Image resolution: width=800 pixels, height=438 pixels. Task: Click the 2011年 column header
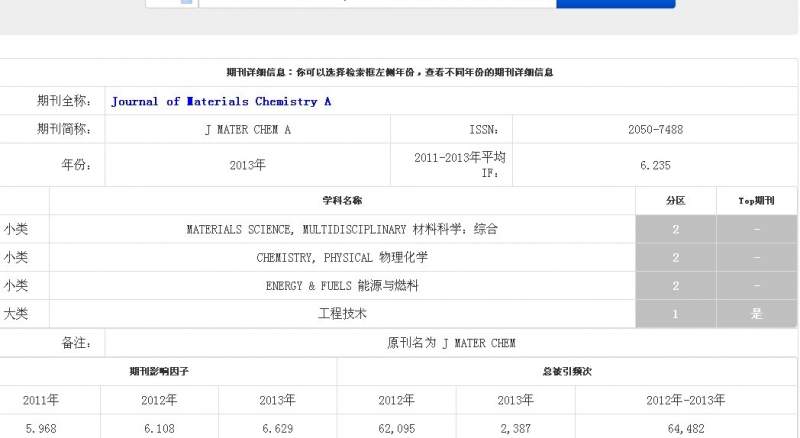tap(41, 400)
